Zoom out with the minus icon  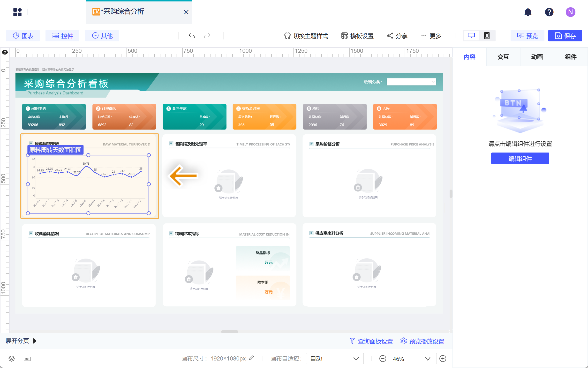(383, 359)
